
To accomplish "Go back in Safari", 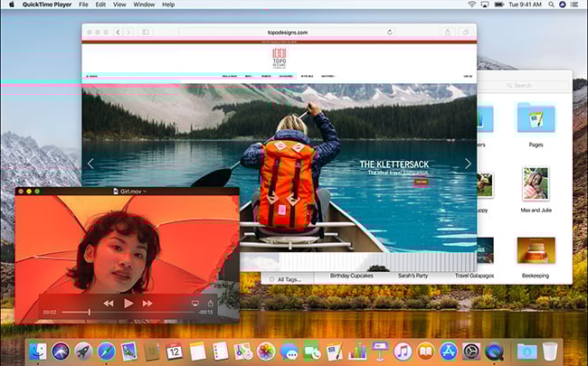I will [118, 33].
